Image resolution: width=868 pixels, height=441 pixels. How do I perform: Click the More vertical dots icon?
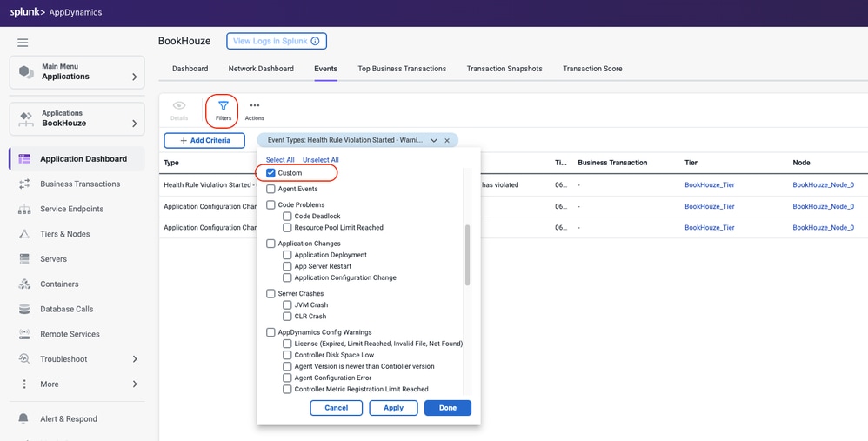click(x=24, y=384)
